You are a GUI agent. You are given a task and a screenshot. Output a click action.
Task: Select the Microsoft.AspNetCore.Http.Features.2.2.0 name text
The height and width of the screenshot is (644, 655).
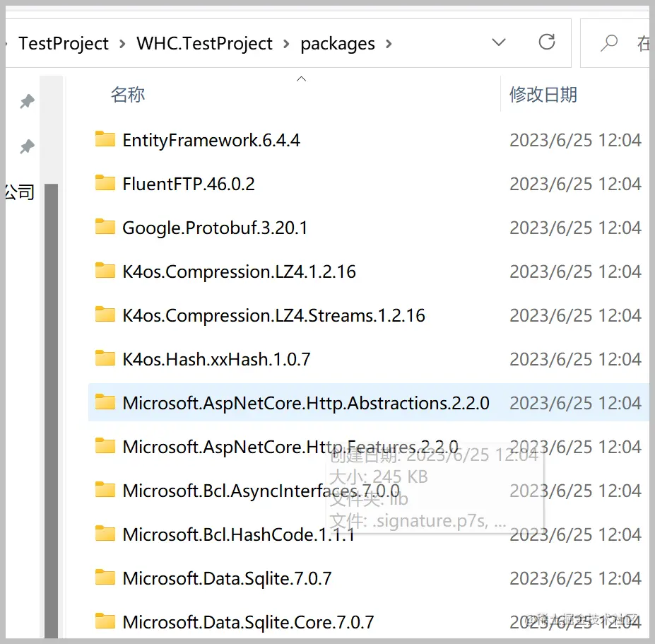[290, 447]
